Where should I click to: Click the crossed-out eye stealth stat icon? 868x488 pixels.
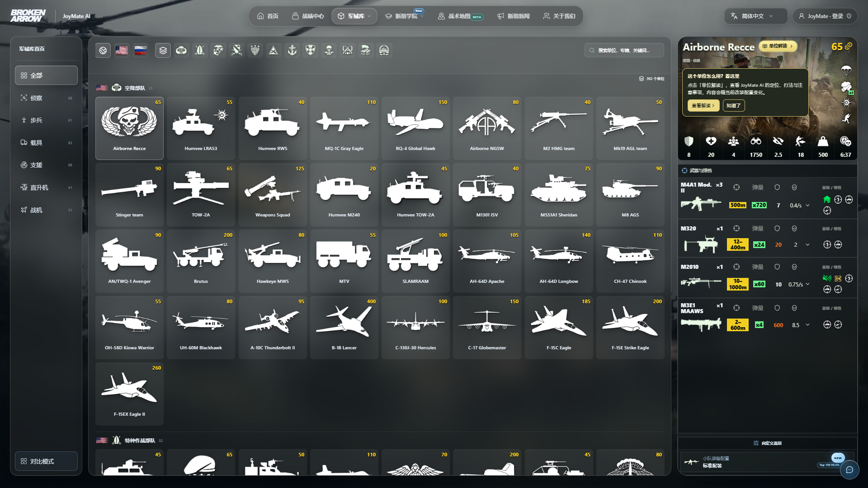point(778,141)
